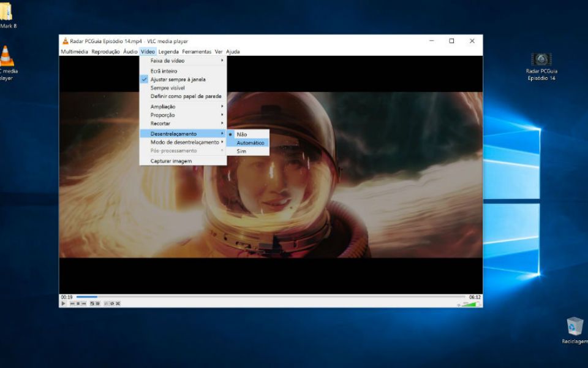The image size is (588, 368).
Task: Click the seek bar to jump in the video
Action: (271, 297)
